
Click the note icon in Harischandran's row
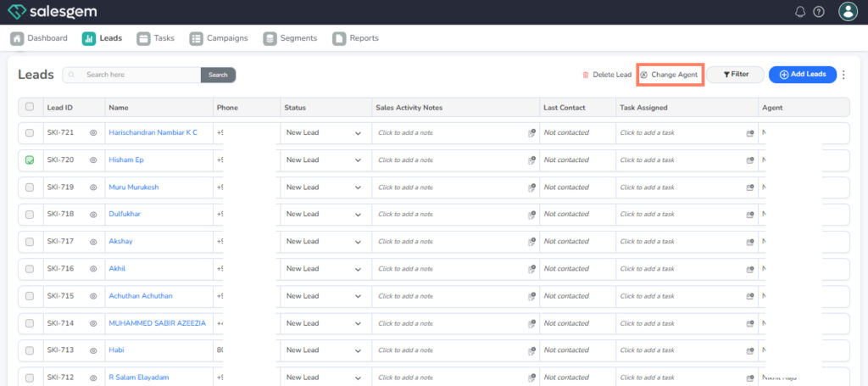[x=531, y=133]
